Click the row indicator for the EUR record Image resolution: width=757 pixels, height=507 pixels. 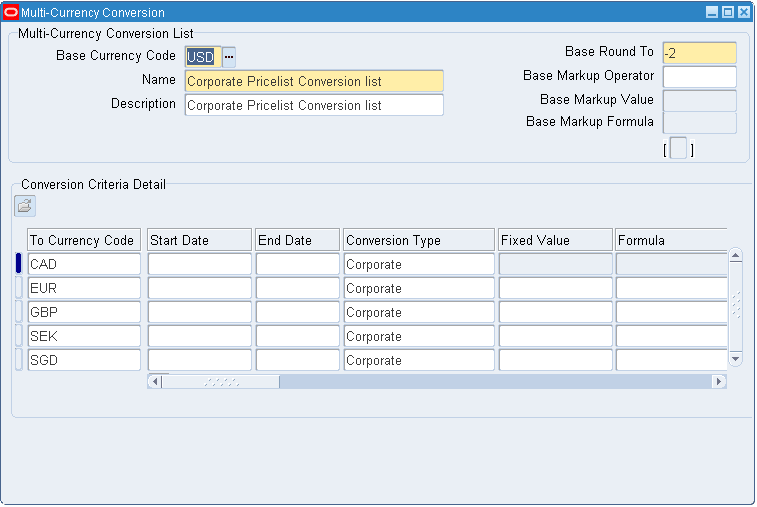[x=19, y=288]
